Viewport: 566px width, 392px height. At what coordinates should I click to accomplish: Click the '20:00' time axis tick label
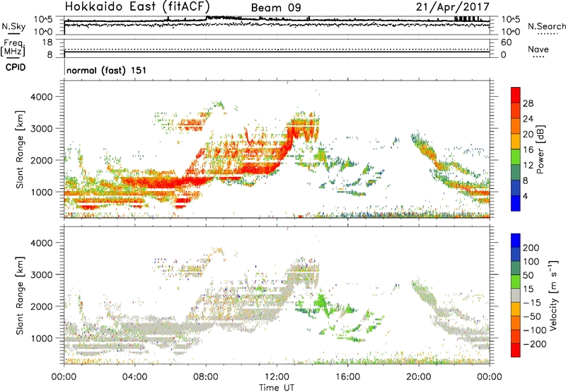[419, 377]
